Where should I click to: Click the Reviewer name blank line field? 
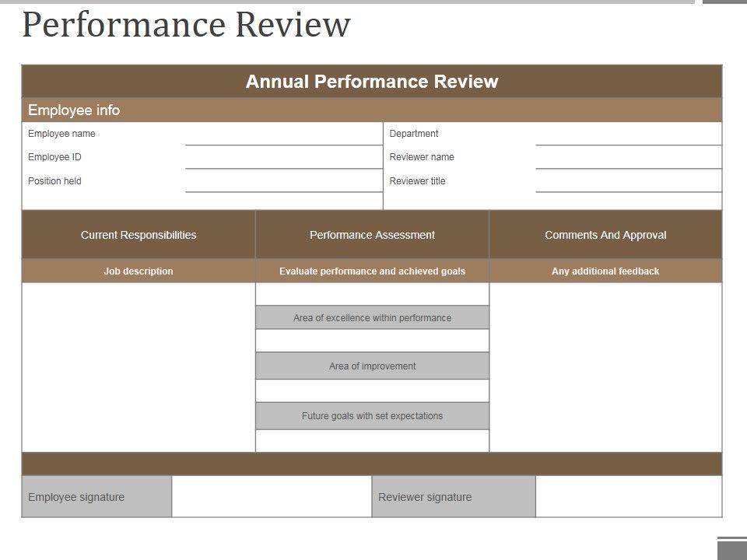coord(629,158)
